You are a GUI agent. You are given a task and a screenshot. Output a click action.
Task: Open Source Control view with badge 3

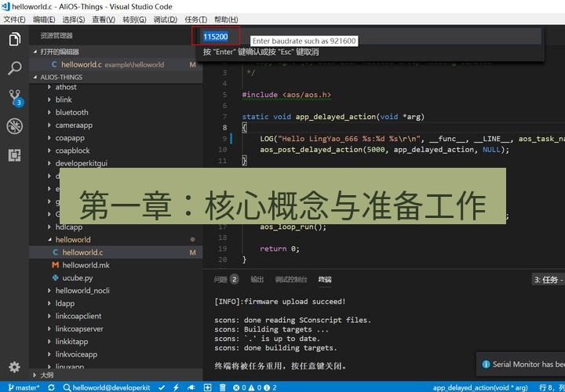pos(16,98)
